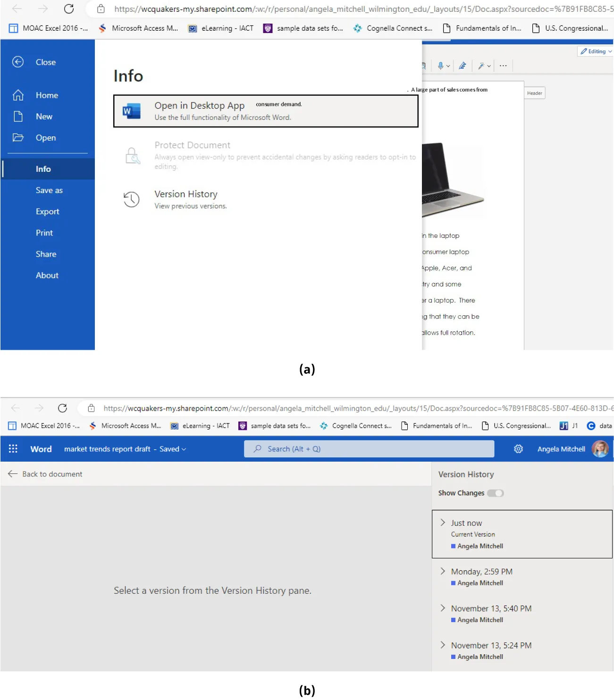Open the Editor pane icon

[x=462, y=66]
